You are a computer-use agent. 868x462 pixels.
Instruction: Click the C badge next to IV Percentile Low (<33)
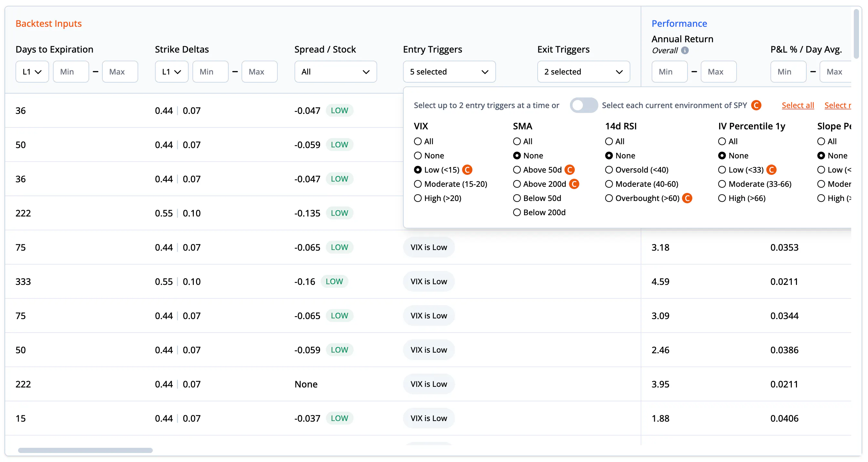click(771, 170)
